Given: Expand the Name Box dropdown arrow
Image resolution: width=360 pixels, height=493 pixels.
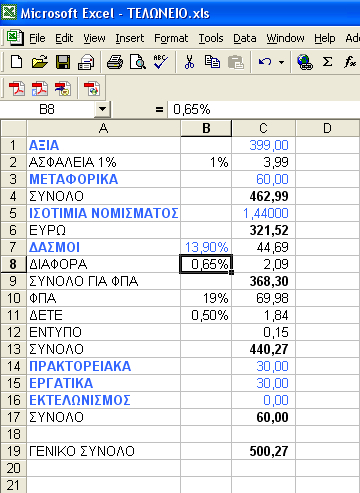Looking at the screenshot, I should pos(103,109).
